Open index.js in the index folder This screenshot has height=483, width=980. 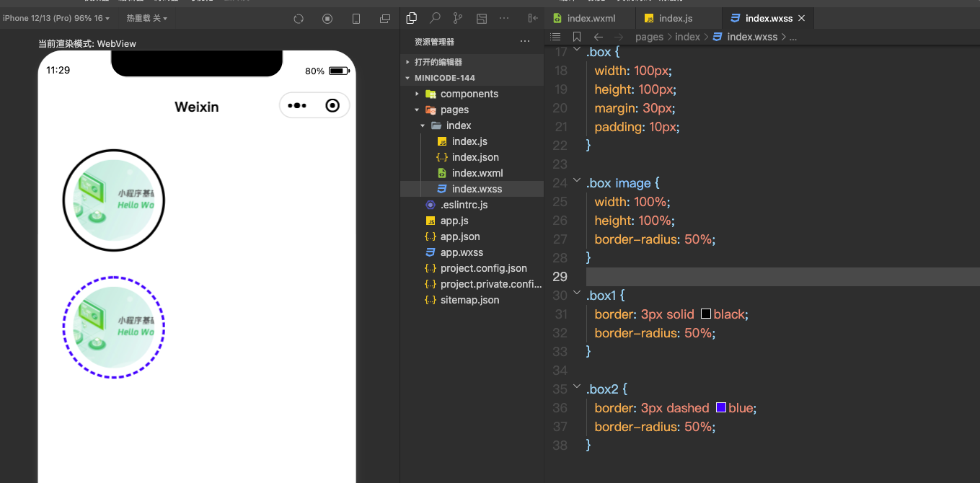[472, 141]
